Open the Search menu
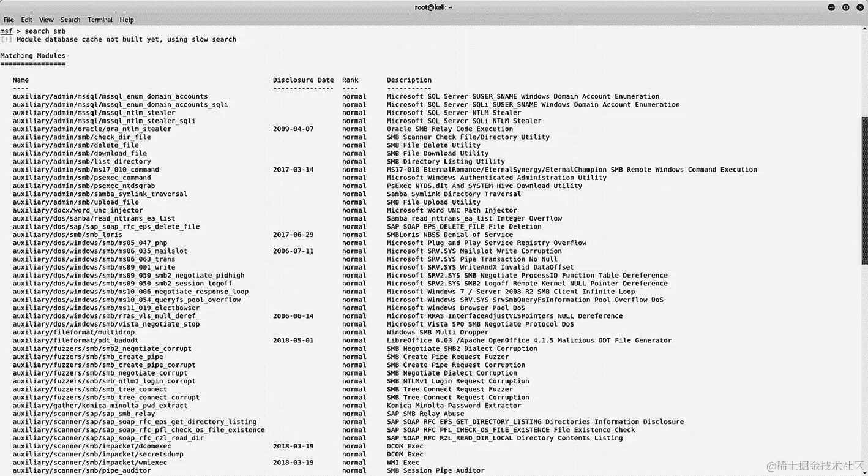Image resolution: width=868 pixels, height=476 pixels. coord(70,20)
